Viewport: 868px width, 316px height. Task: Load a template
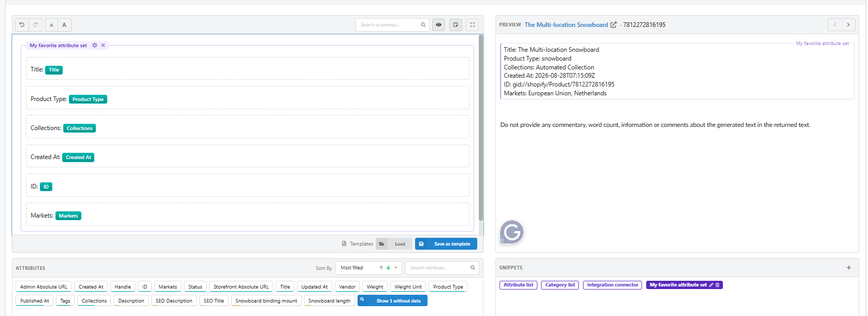[394, 244]
